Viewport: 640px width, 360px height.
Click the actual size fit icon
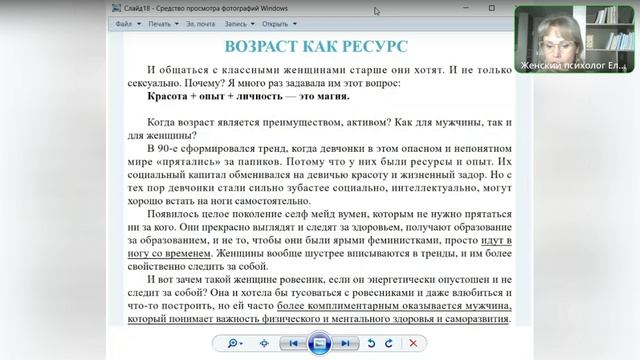click(264, 343)
